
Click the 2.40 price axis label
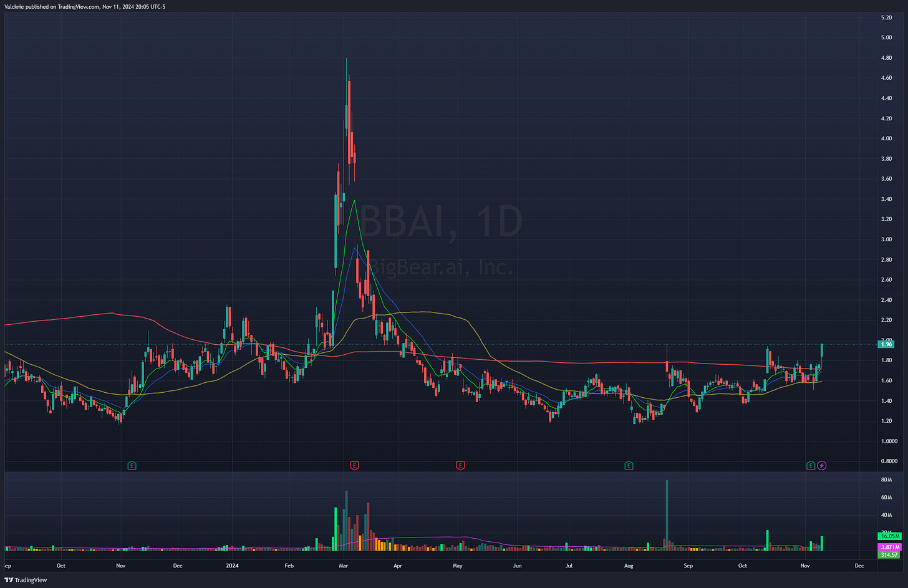pos(886,300)
